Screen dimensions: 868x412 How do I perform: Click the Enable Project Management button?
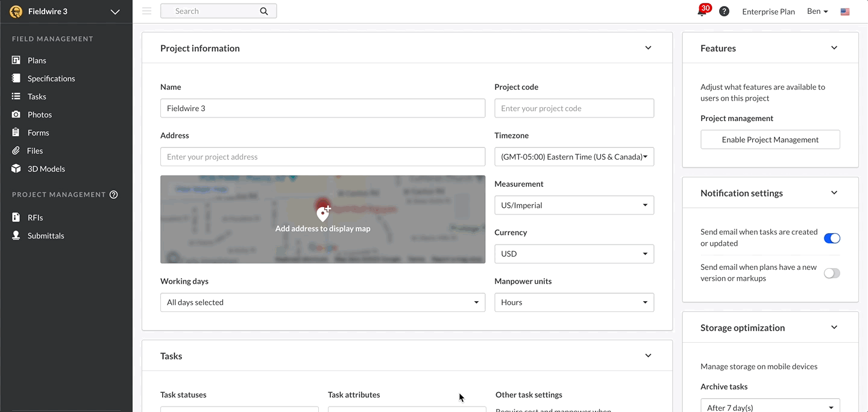770,139
